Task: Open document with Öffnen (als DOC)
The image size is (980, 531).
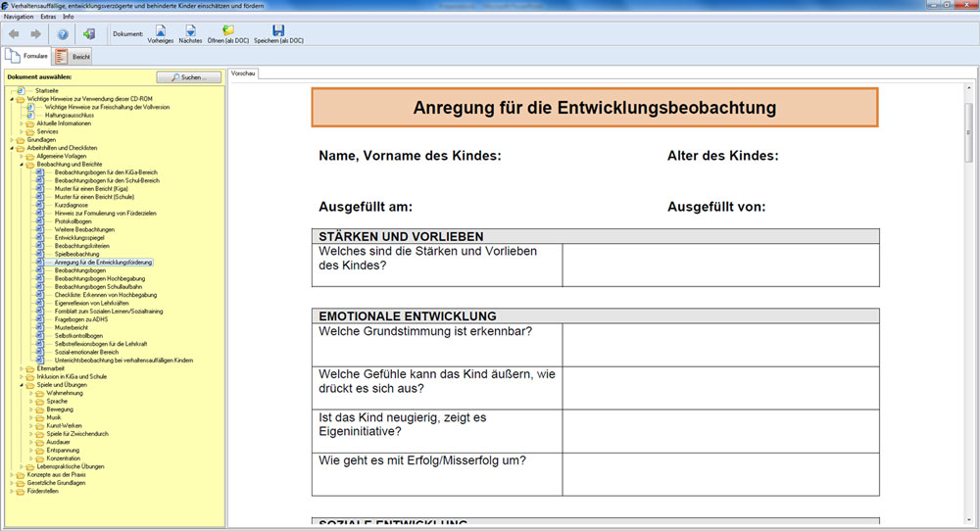Action: click(227, 34)
